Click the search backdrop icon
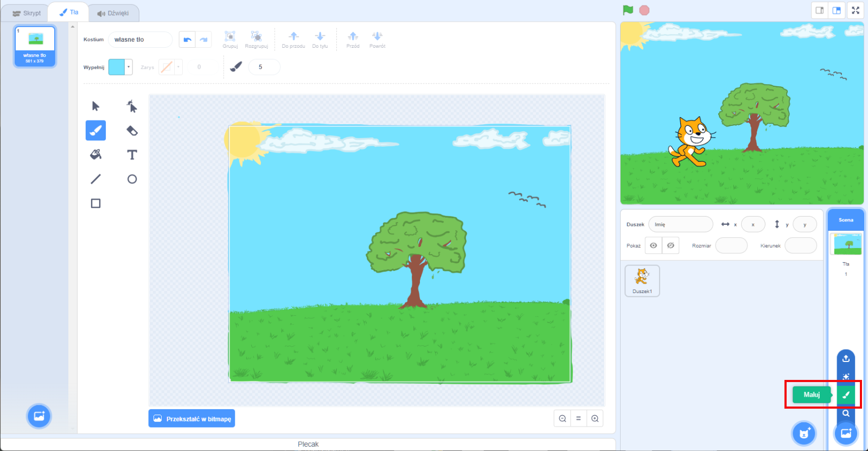 pyautogui.click(x=846, y=414)
